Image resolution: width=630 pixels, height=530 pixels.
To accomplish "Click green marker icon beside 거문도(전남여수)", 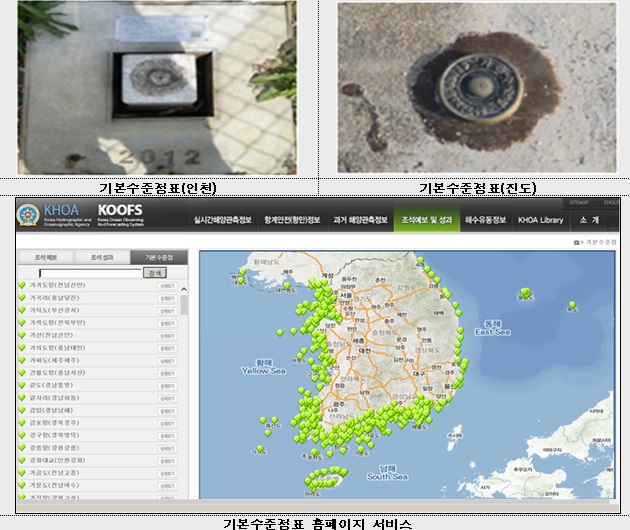I will 22,485.
